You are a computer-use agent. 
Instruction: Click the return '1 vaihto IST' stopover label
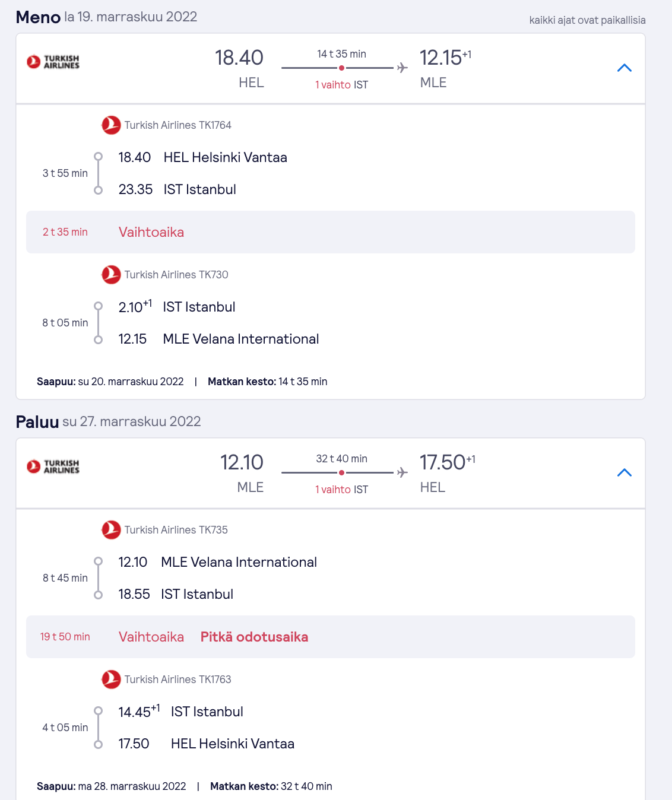click(x=341, y=490)
